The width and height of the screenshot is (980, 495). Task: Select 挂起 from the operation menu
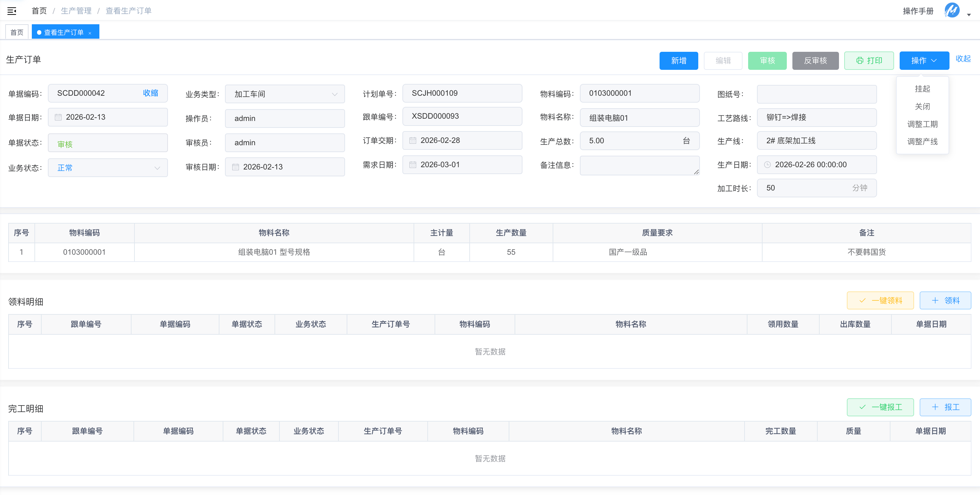[x=922, y=89]
